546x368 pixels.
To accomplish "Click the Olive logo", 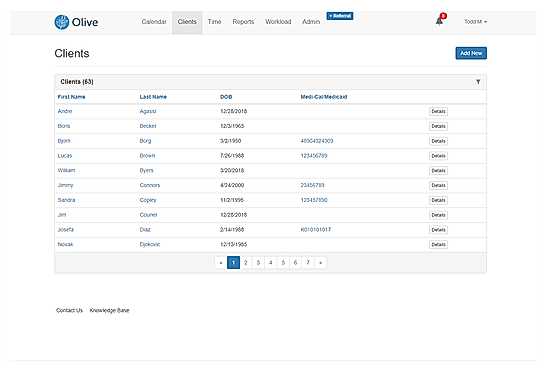I will click(76, 22).
